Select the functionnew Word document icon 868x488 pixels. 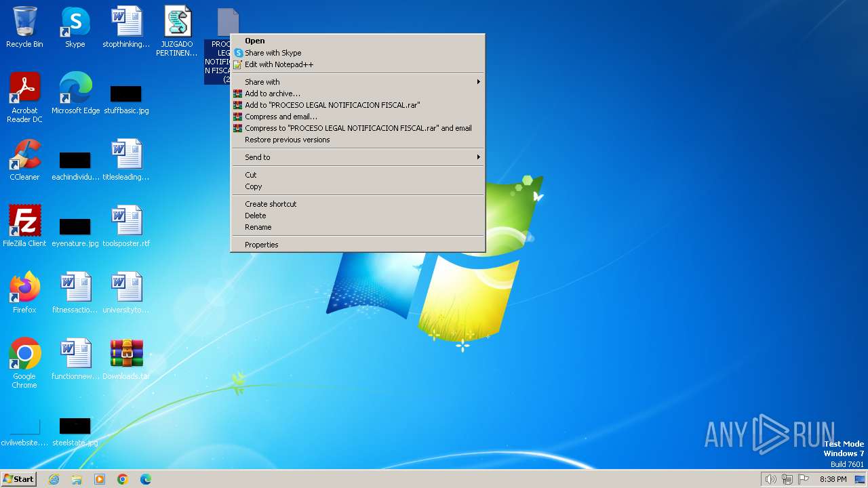tap(75, 359)
